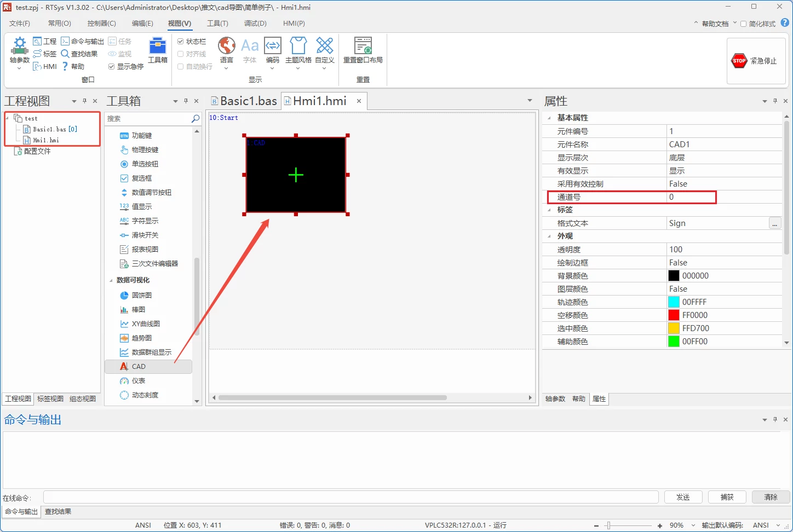Toggle the 简化样式 simplified style checkbox
Image resolution: width=793 pixels, height=532 pixels.
(x=743, y=24)
